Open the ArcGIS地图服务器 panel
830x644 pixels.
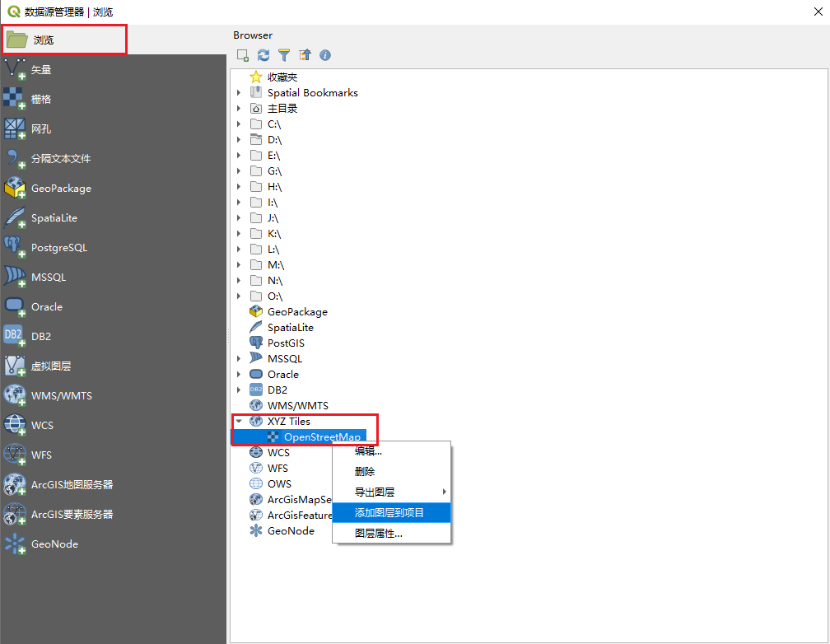114,484
